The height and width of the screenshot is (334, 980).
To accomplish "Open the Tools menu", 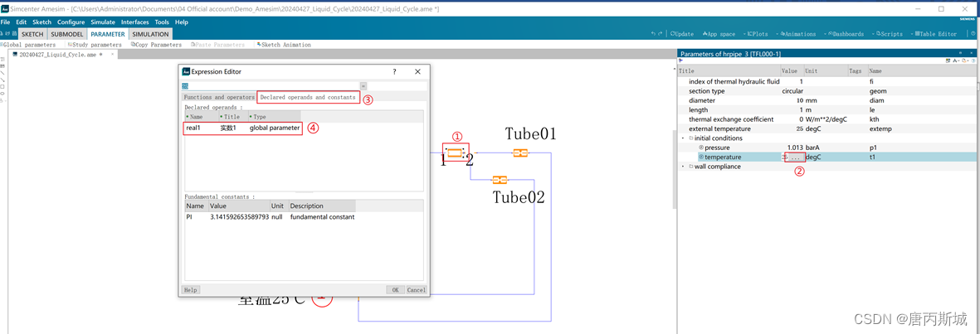I will 162,22.
